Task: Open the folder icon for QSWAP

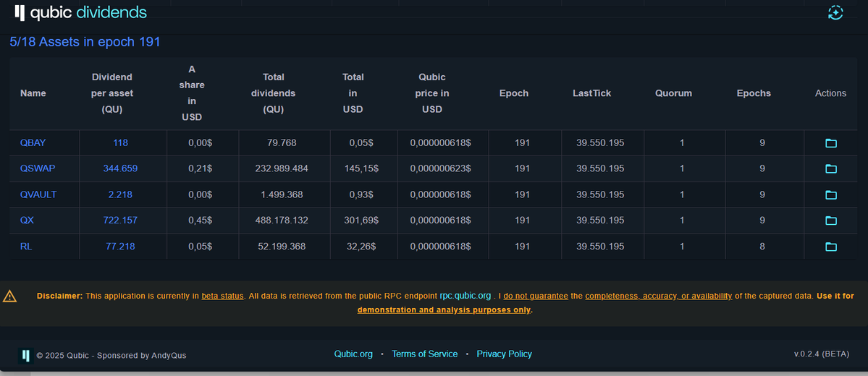Action: pos(831,168)
